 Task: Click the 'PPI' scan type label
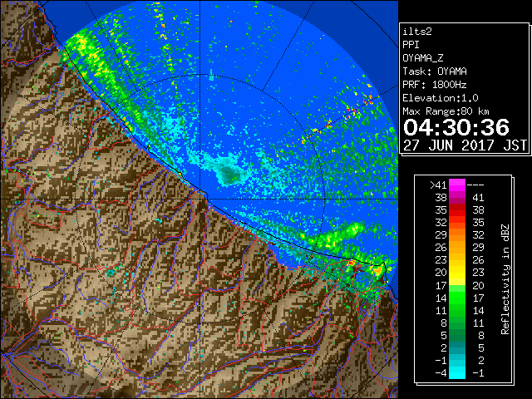(411, 45)
